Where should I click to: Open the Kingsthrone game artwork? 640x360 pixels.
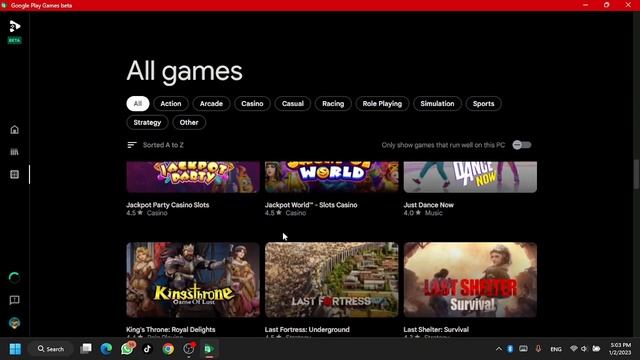tap(193, 280)
